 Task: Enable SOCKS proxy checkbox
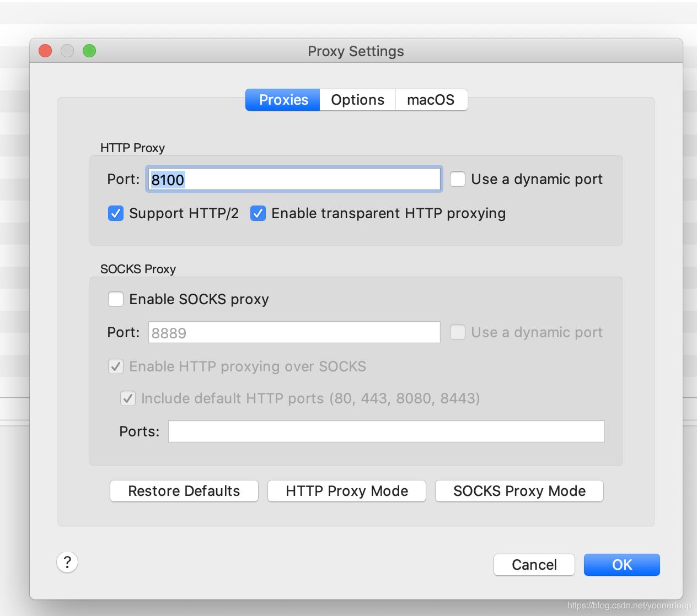[116, 299]
